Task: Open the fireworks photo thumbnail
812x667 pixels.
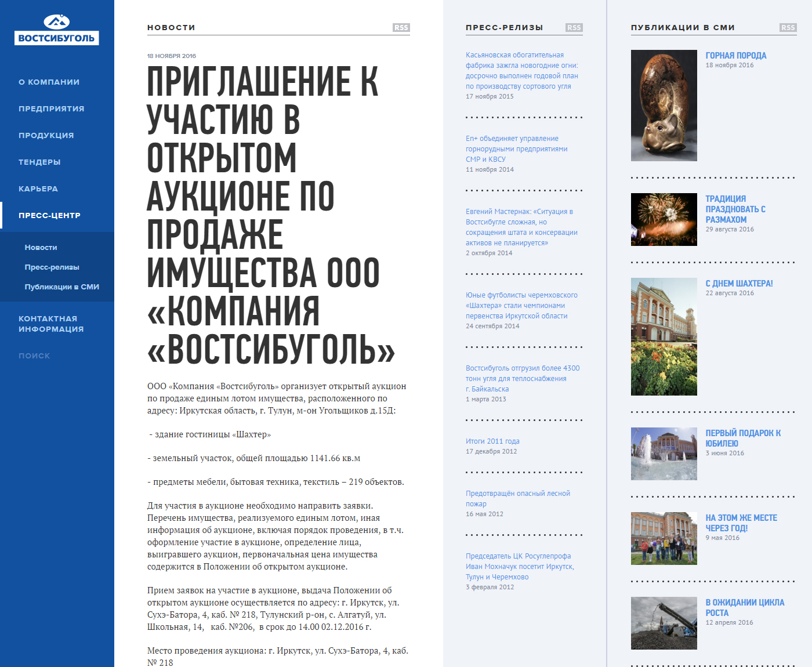Action: pos(664,219)
